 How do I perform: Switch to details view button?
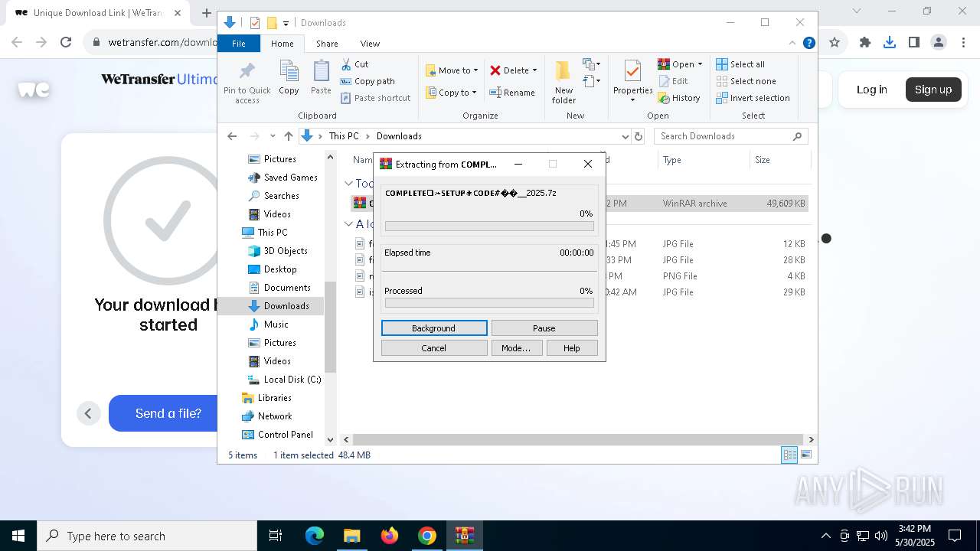click(789, 455)
